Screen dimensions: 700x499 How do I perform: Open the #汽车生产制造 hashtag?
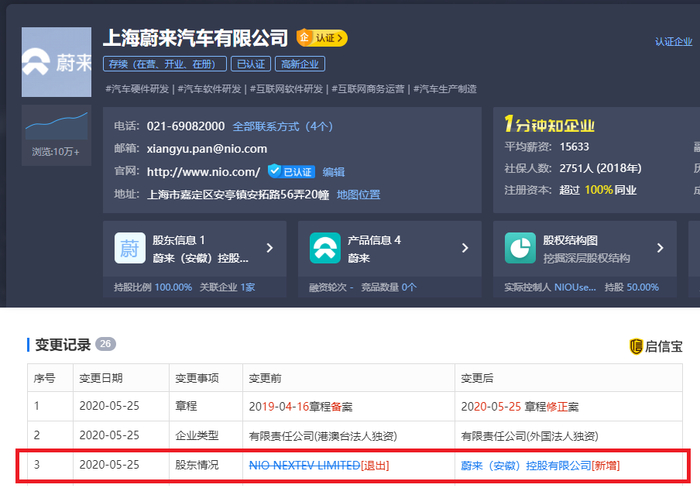tap(445, 89)
